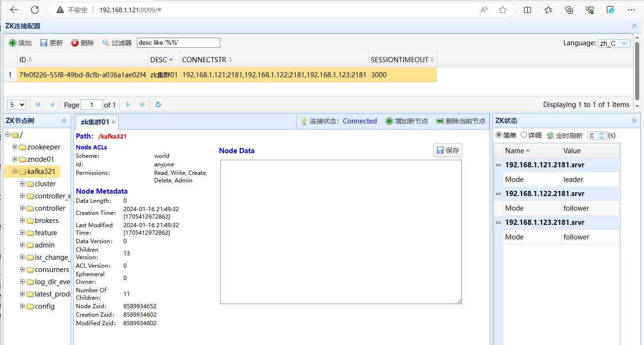
Task: Expand the brokers tree node
Action: [23, 221]
